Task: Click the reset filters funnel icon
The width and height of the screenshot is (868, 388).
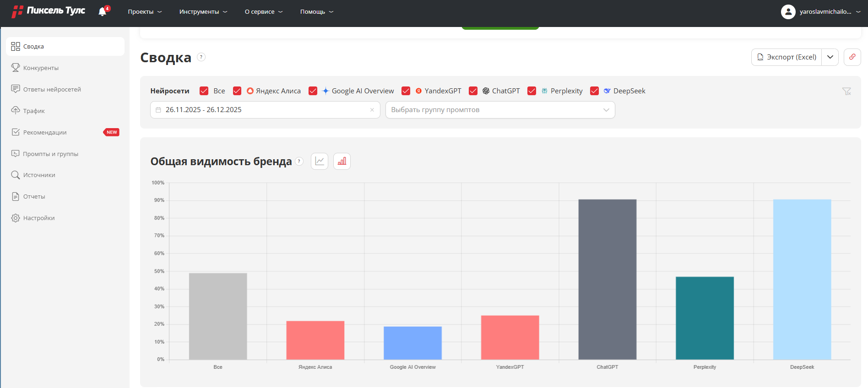Action: point(846,92)
